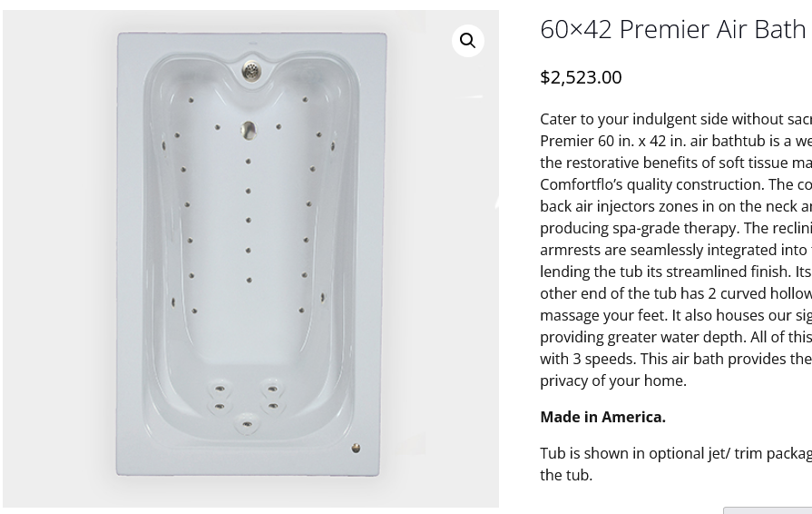Viewport: 812px width, 514px height.
Task: Click the line starting 'producing spa-grade therapy'
Action: [x=675, y=228]
